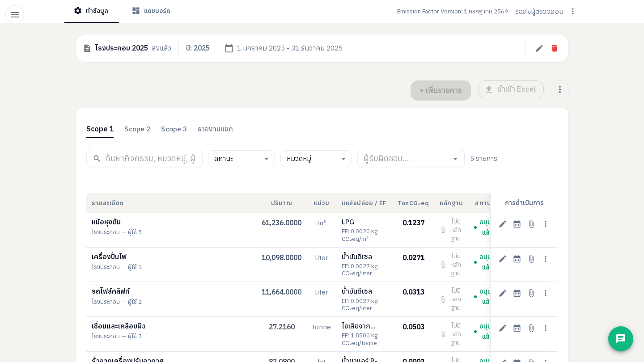The height and width of the screenshot is (362, 644).
Task: Open more actions for เครื่องปั่นไฟ row
Action: (x=546, y=259)
